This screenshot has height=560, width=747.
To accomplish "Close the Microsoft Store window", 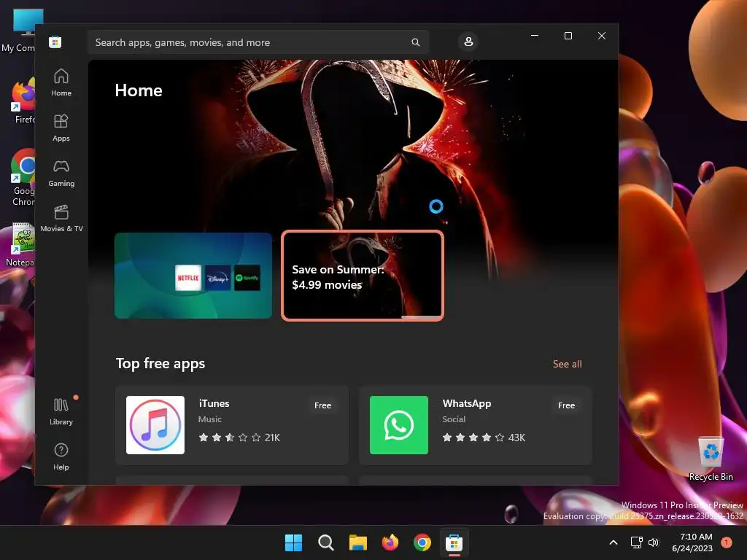I will [602, 36].
